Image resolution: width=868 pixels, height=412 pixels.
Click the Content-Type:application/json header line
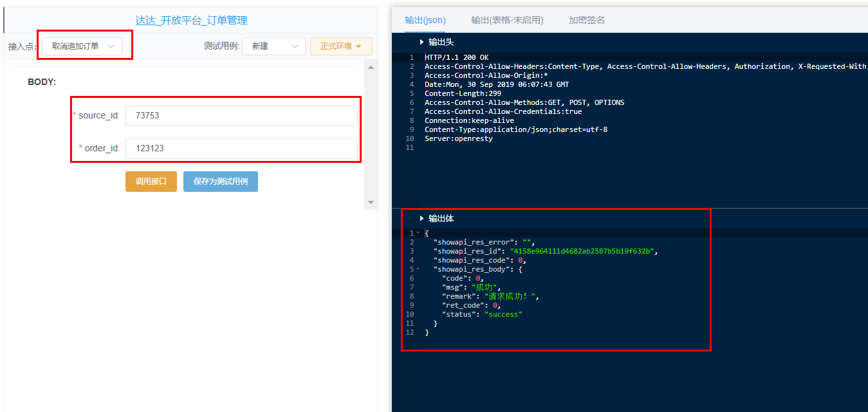(516, 129)
